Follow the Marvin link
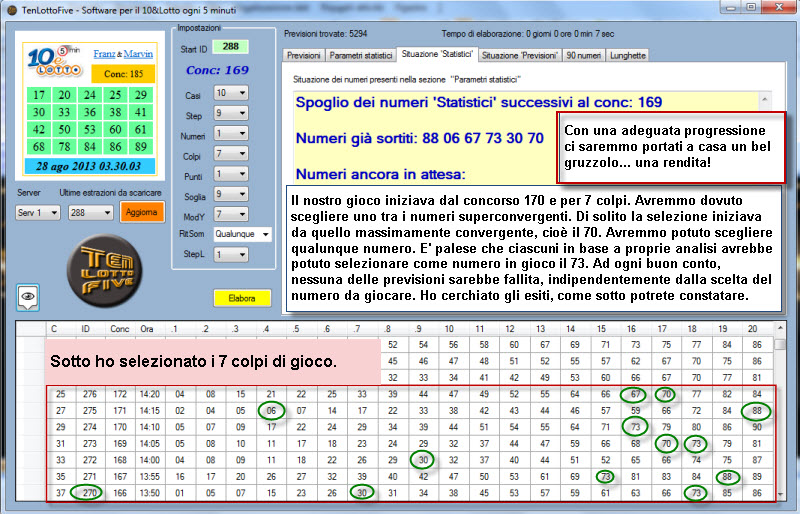800x514 pixels. click(138, 54)
